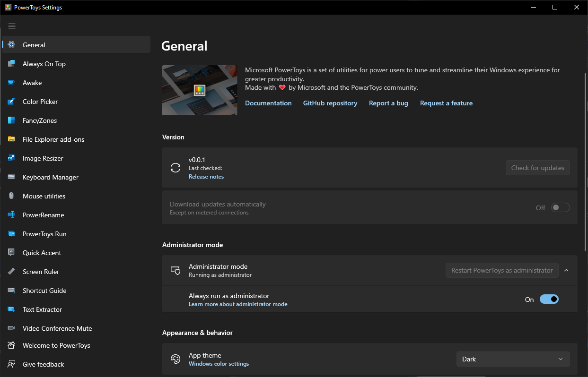Click the App theme palette icon
This screenshot has height=377, width=588.
click(x=176, y=359)
